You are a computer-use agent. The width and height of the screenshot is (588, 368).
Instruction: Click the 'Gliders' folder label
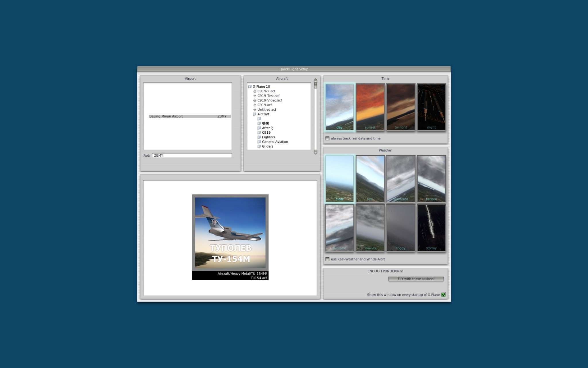click(268, 146)
